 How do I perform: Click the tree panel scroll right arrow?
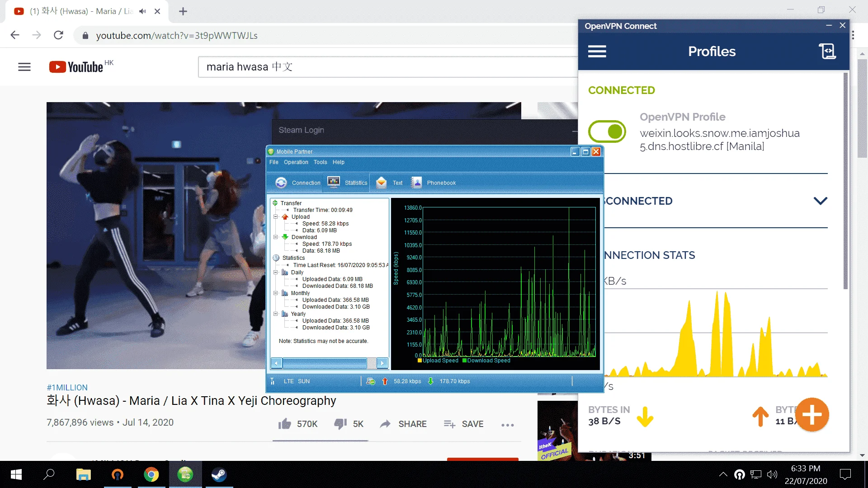(382, 363)
